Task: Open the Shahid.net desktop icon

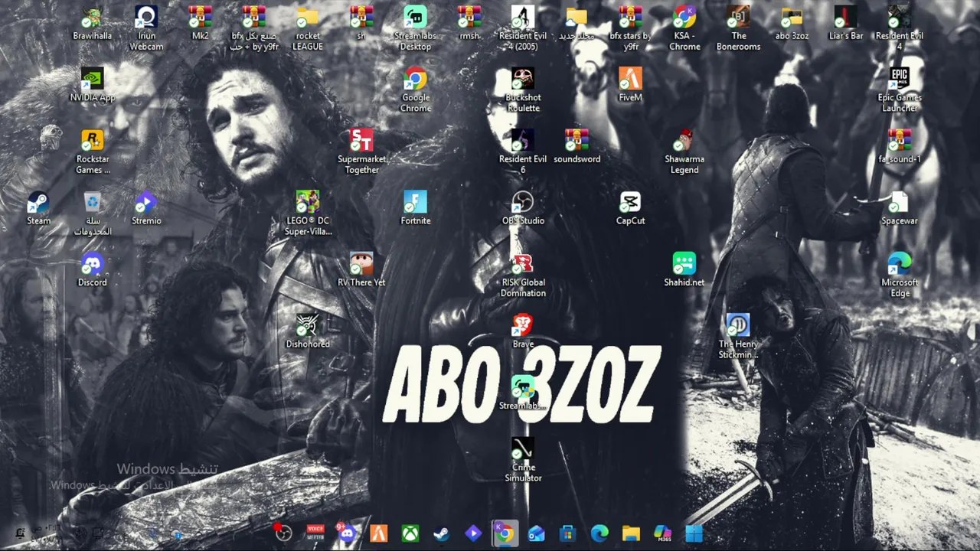Action: pyautogui.click(x=684, y=269)
